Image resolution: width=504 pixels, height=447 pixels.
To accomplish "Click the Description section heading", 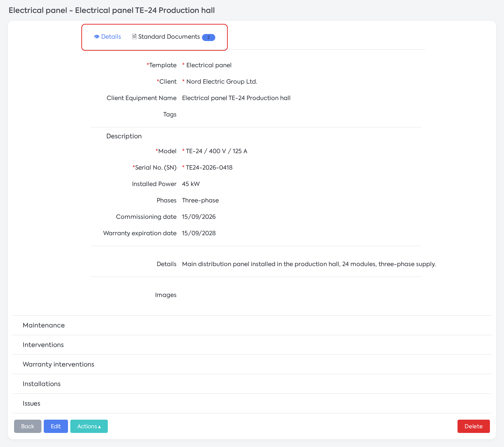I will pos(124,136).
